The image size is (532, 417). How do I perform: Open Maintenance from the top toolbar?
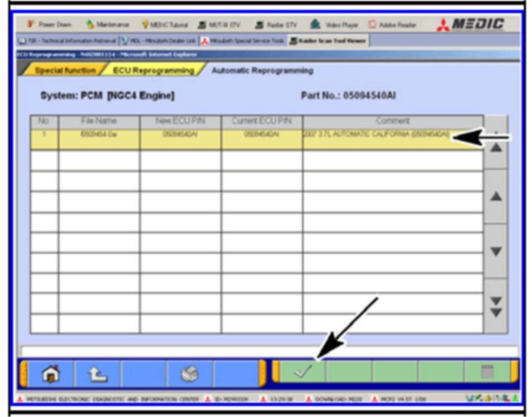(x=107, y=25)
